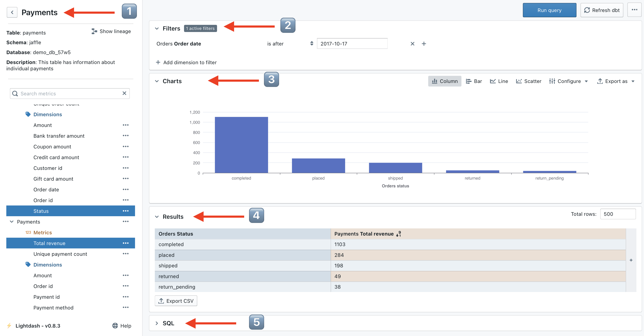Add another filter rule with plus icon

point(424,44)
